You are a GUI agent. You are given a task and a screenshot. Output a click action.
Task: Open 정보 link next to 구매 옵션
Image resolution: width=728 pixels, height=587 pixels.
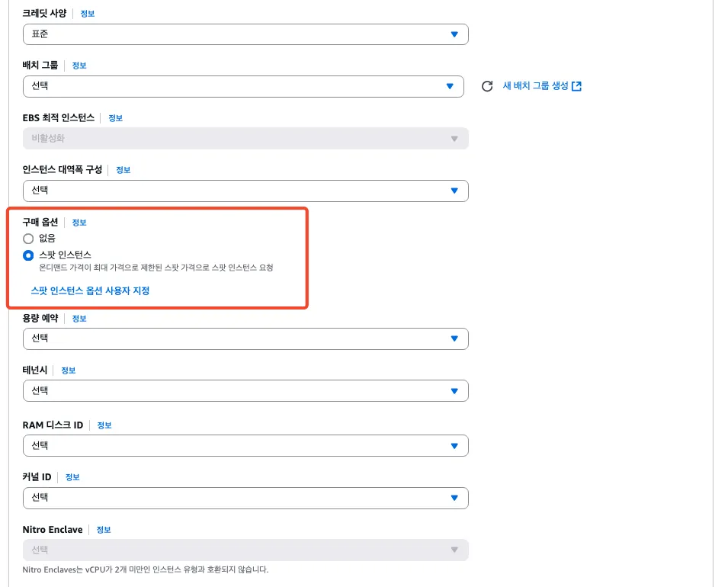(x=79, y=223)
